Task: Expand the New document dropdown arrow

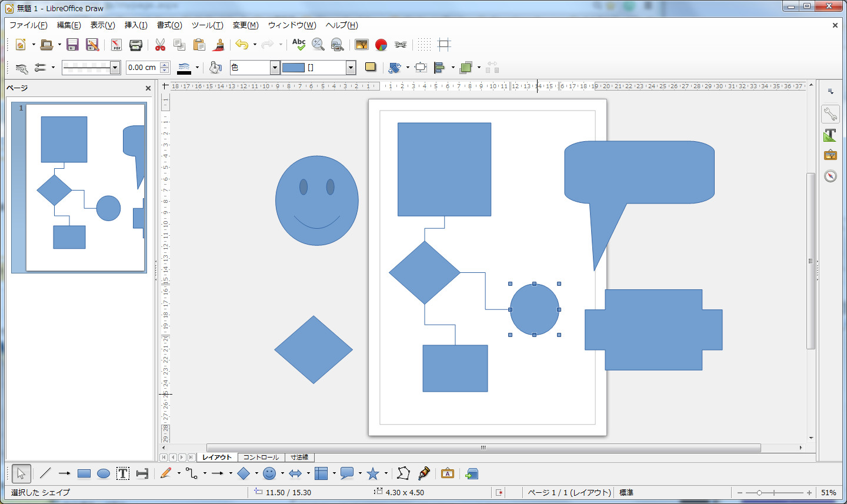Action: point(34,45)
